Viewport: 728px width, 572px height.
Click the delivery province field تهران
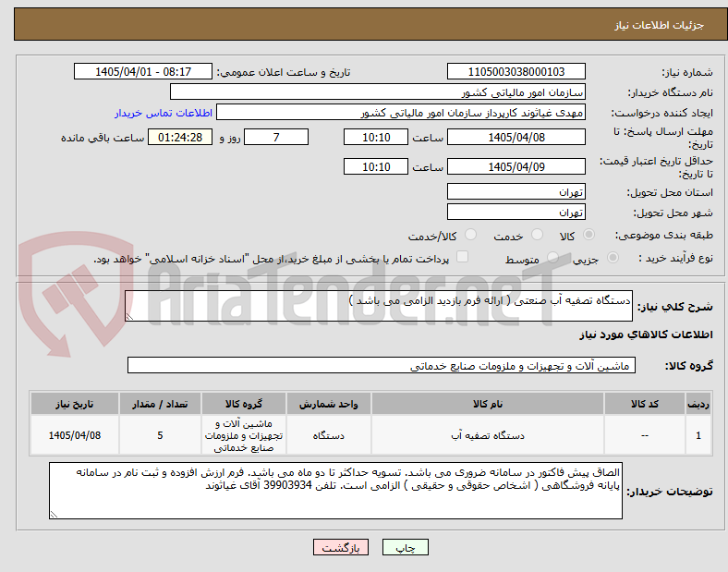516,191
